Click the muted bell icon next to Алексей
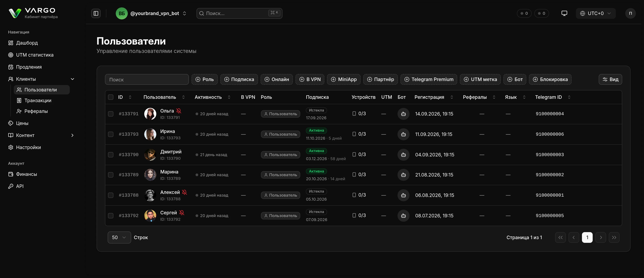This screenshot has width=644, height=278. click(x=184, y=192)
